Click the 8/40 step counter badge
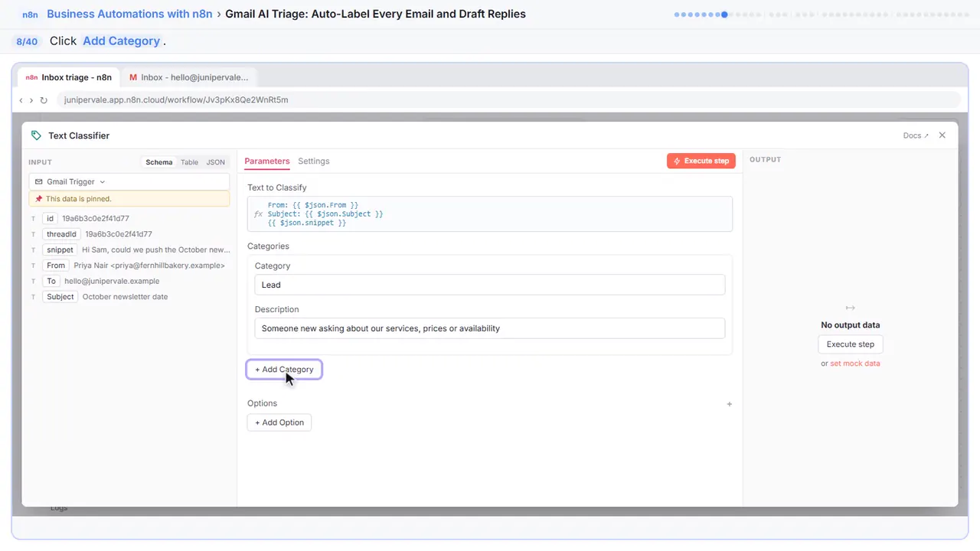The image size is (980, 551). [x=27, y=41]
